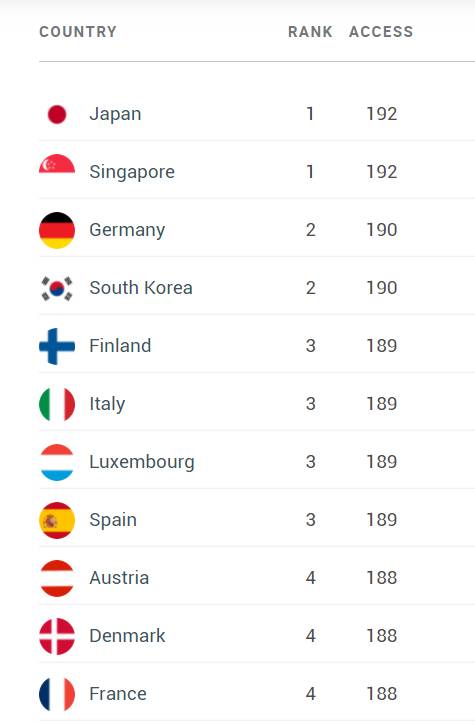Open the Luxembourg country name link
Viewport: 475px width, 724px height.
tap(142, 462)
